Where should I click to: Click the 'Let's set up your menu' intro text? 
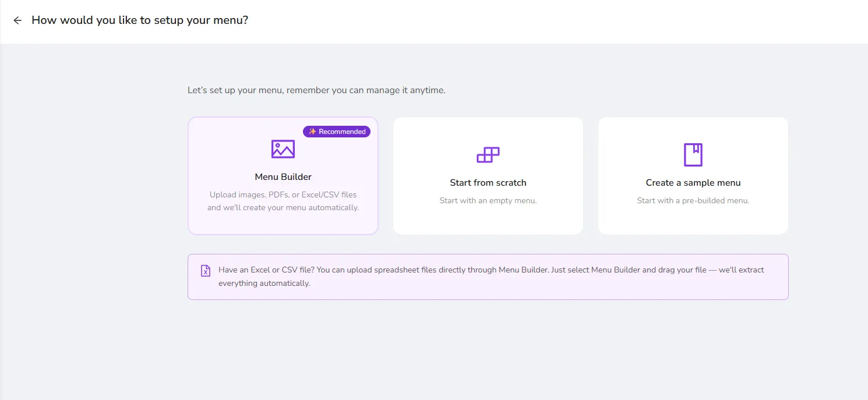tap(316, 90)
